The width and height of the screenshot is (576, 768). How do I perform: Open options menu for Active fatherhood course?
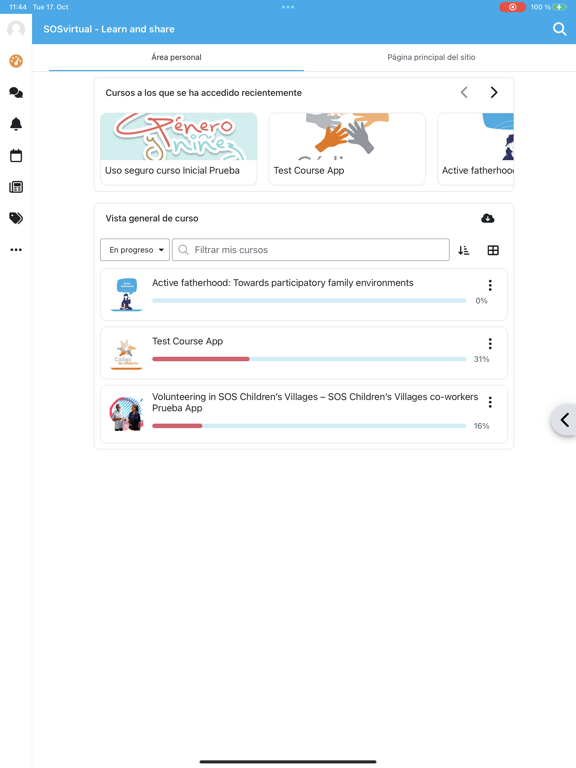click(x=490, y=286)
